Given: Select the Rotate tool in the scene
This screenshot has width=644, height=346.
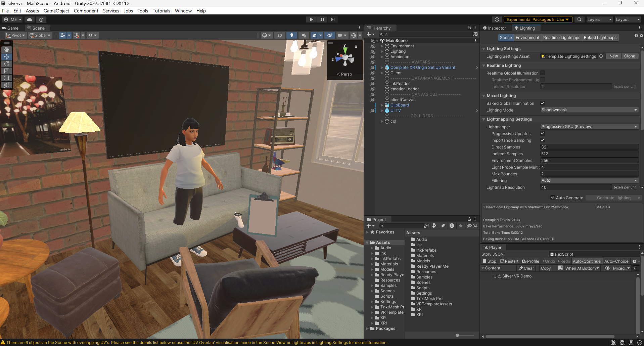Looking at the screenshot, I should (7, 64).
